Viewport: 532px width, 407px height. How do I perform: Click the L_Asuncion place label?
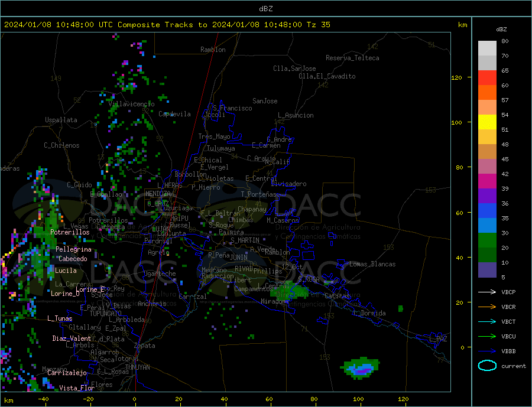coord(296,115)
